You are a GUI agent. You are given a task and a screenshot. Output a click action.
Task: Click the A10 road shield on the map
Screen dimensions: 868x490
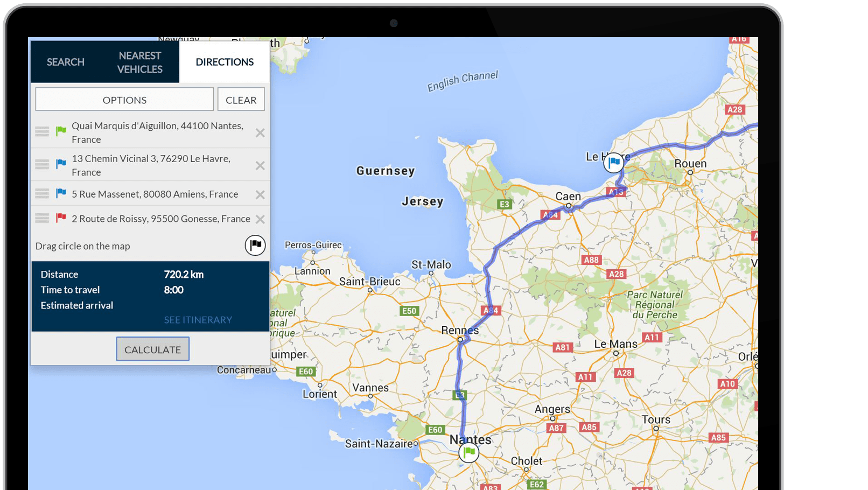pos(727,384)
